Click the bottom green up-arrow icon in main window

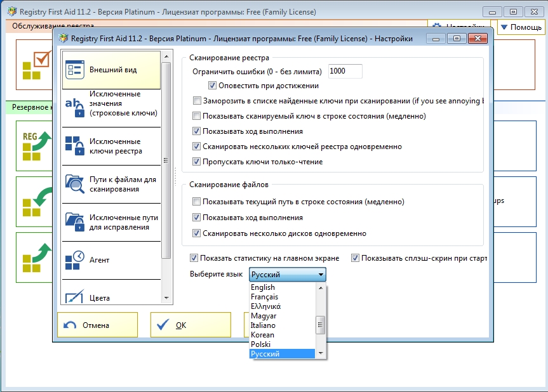tap(37, 258)
